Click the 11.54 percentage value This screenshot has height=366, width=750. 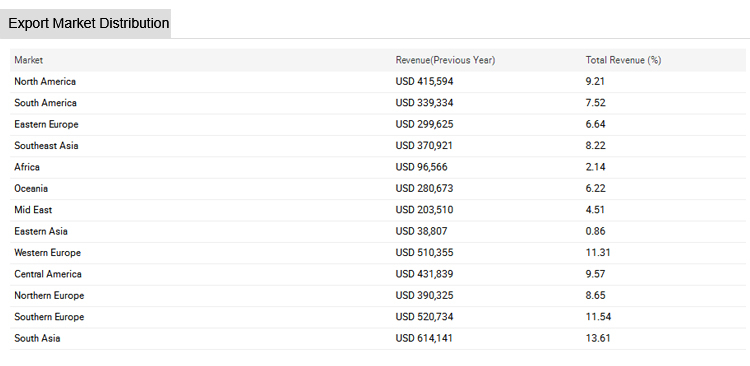coord(598,317)
